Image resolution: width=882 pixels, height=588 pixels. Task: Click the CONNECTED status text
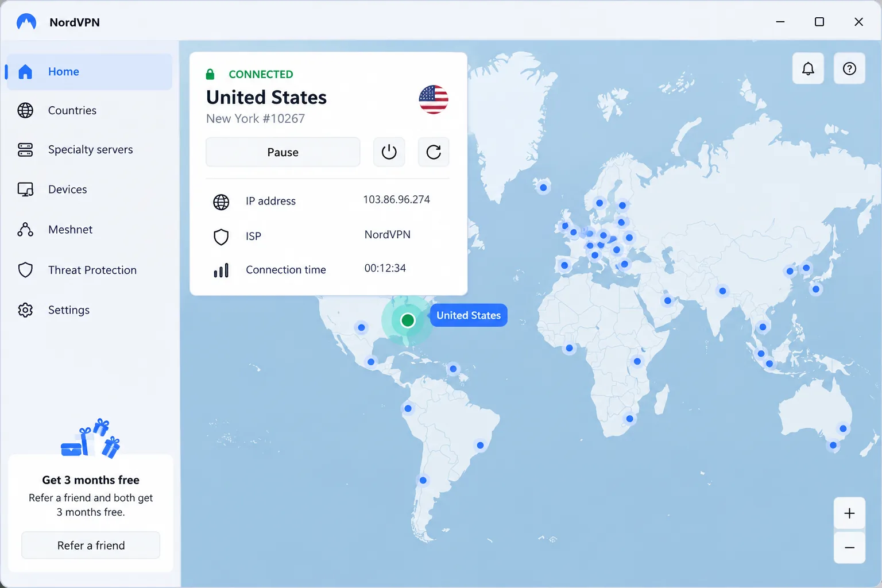click(x=261, y=74)
